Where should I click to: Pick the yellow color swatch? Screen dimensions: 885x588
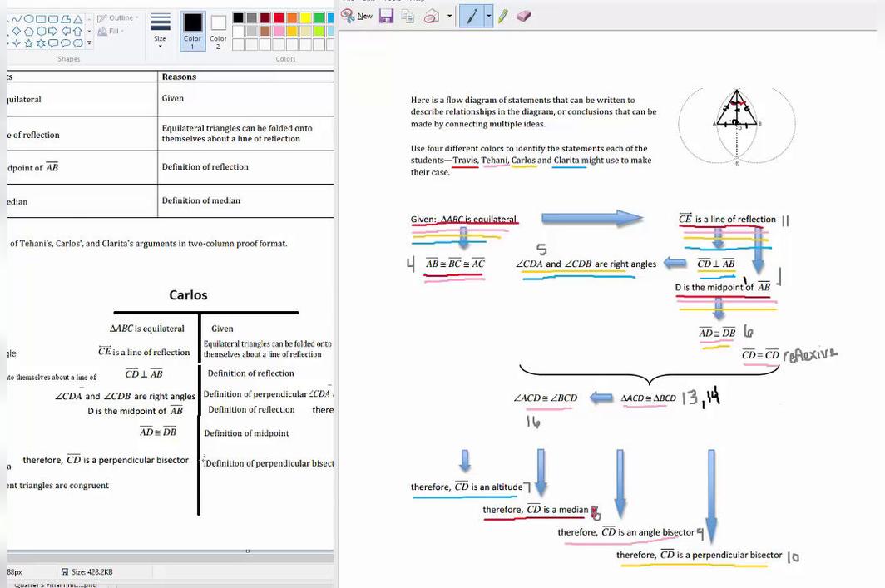pos(305,18)
